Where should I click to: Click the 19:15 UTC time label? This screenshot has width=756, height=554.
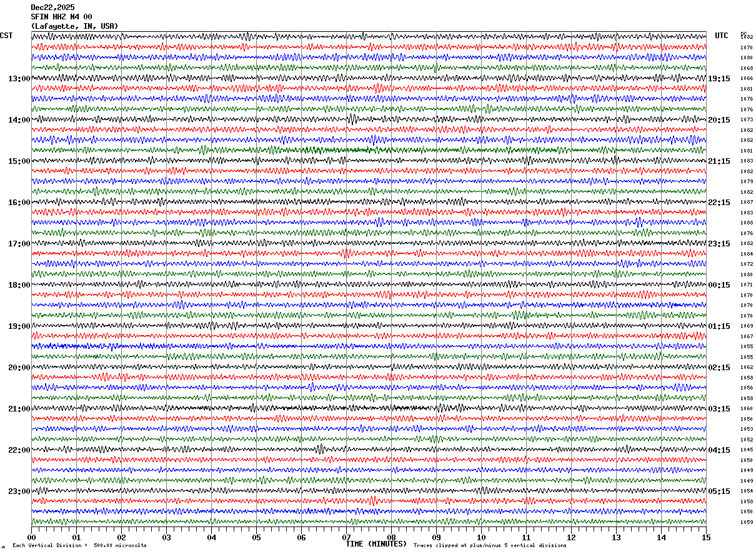click(x=719, y=79)
